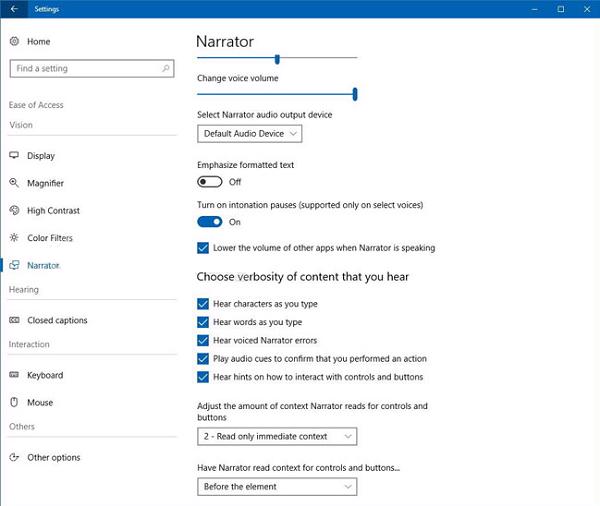
Task: Uncheck Hear voiced Narrator errors
Action: [x=204, y=341]
